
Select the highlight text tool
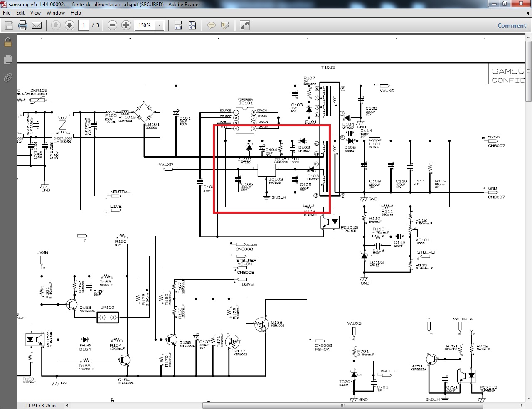point(225,25)
